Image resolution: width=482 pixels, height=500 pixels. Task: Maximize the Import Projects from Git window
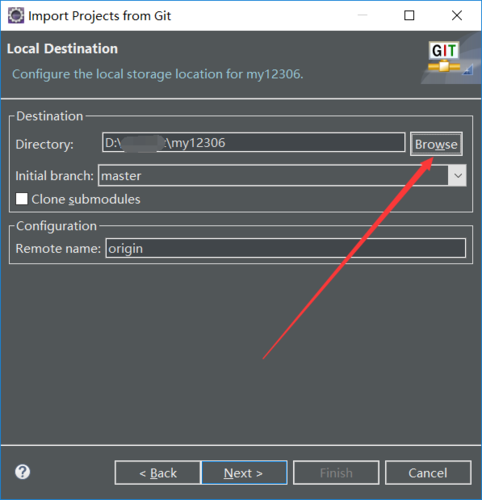pyautogui.click(x=409, y=15)
